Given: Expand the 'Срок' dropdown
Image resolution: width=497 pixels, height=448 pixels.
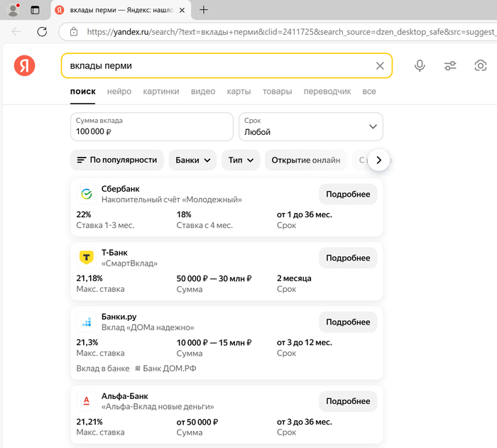Looking at the screenshot, I should click(x=311, y=126).
